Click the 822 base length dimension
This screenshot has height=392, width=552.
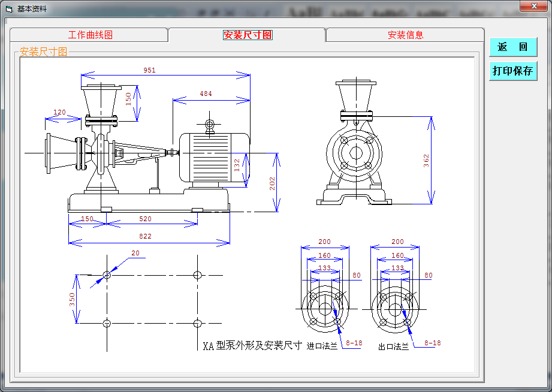click(146, 236)
